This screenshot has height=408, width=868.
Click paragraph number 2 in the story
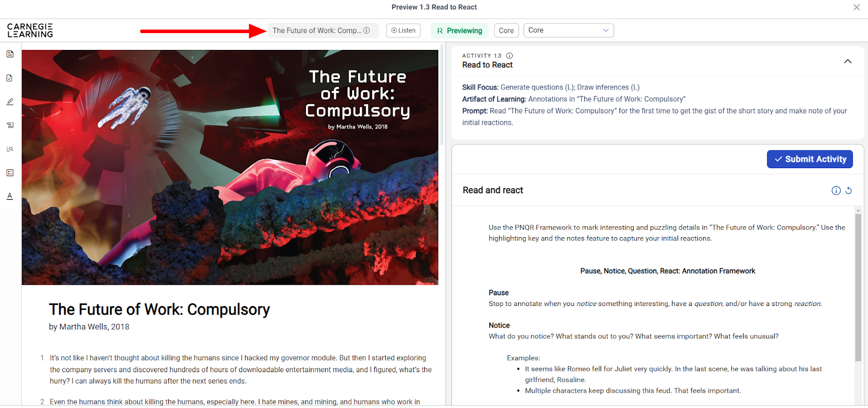[x=42, y=402]
